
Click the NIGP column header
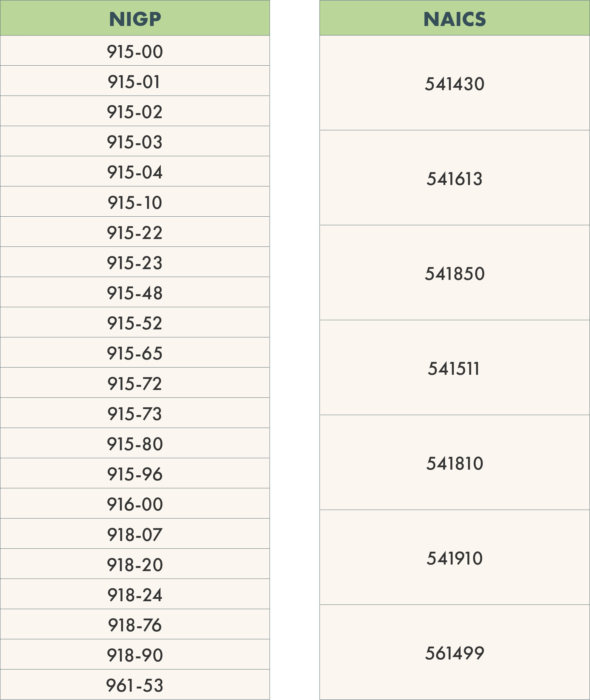tap(135, 19)
